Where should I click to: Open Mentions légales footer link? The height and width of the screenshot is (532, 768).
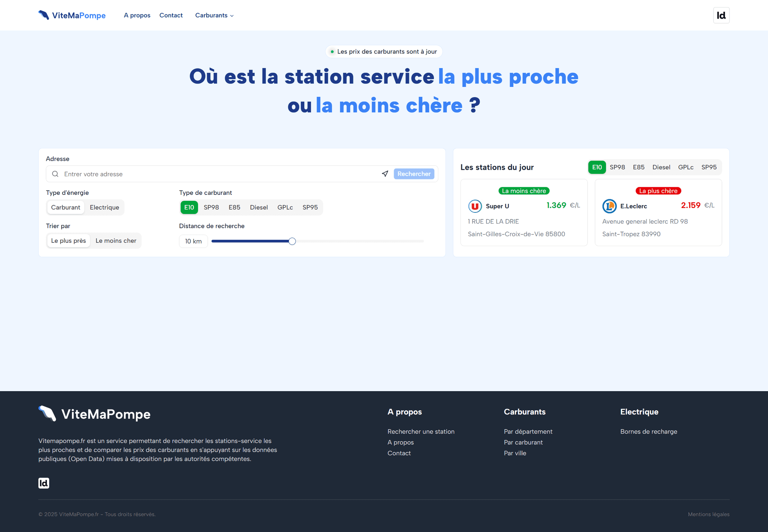pos(708,514)
